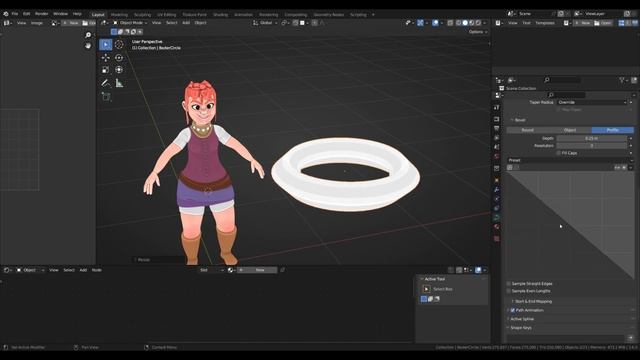Expand the Start & End Mapping panel
Screen dimensions: 640x360
(x=533, y=301)
